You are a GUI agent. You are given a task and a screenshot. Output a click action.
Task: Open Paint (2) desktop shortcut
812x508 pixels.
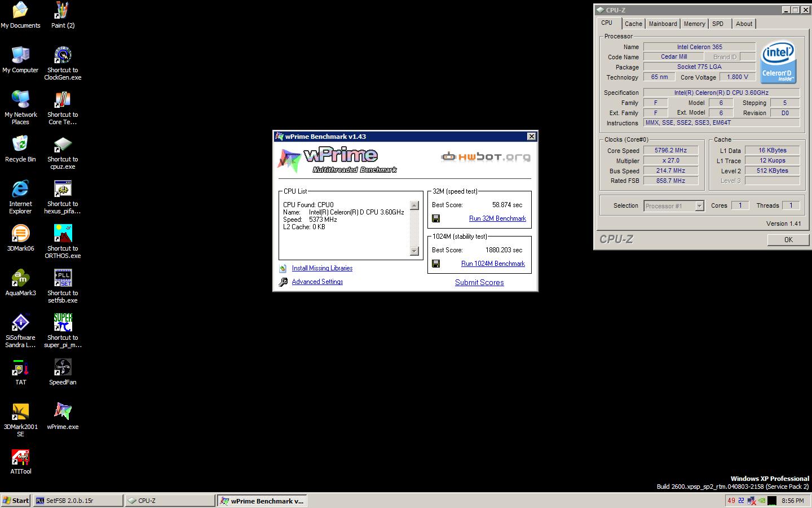pyautogui.click(x=63, y=15)
